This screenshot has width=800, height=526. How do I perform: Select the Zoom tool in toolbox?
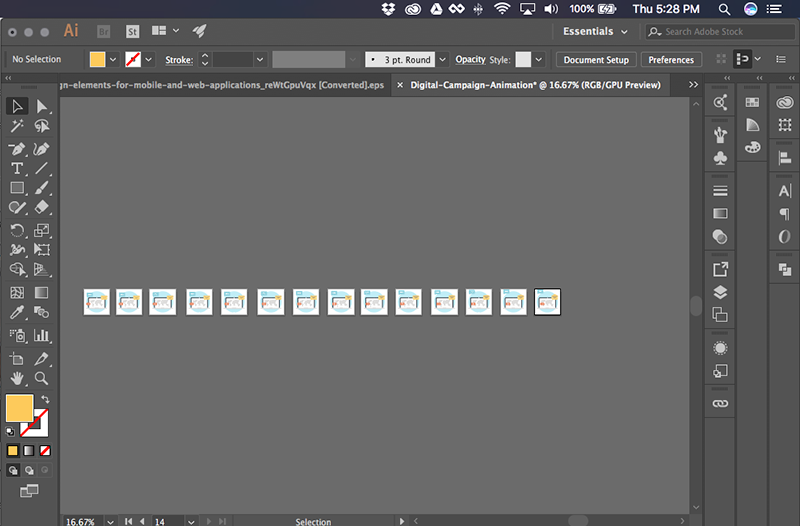(x=41, y=379)
